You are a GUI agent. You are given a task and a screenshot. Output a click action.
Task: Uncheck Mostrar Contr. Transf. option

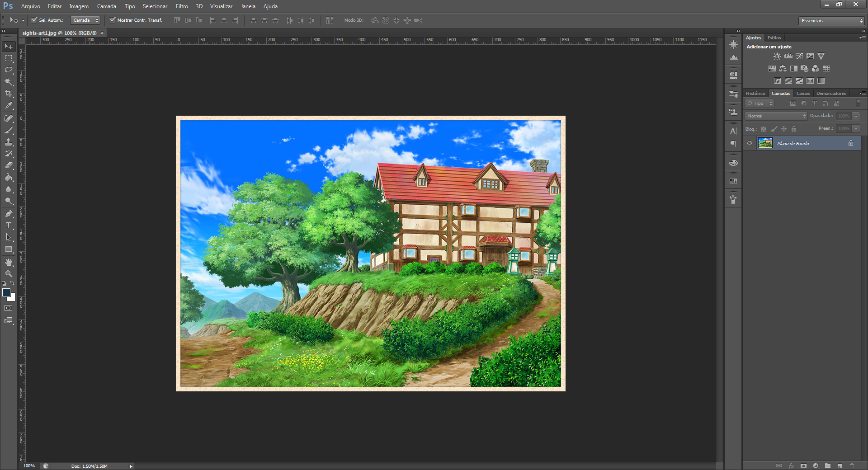click(x=113, y=20)
